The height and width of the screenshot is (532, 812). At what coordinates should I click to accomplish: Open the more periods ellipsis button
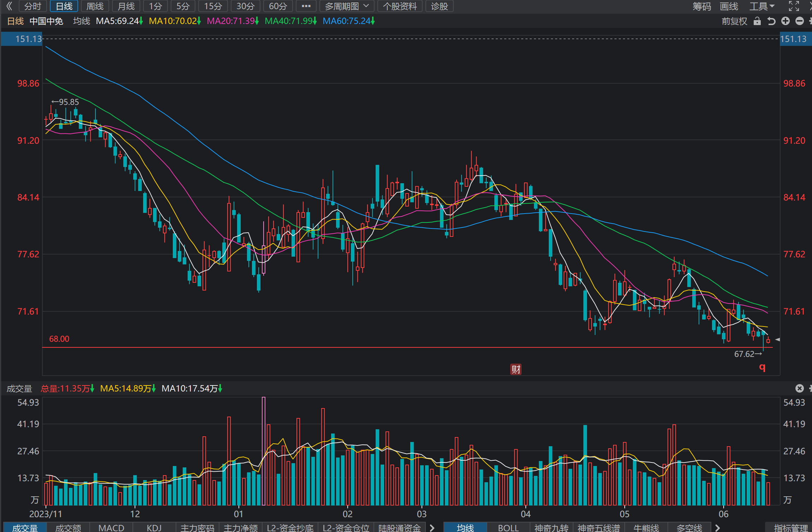[306, 6]
